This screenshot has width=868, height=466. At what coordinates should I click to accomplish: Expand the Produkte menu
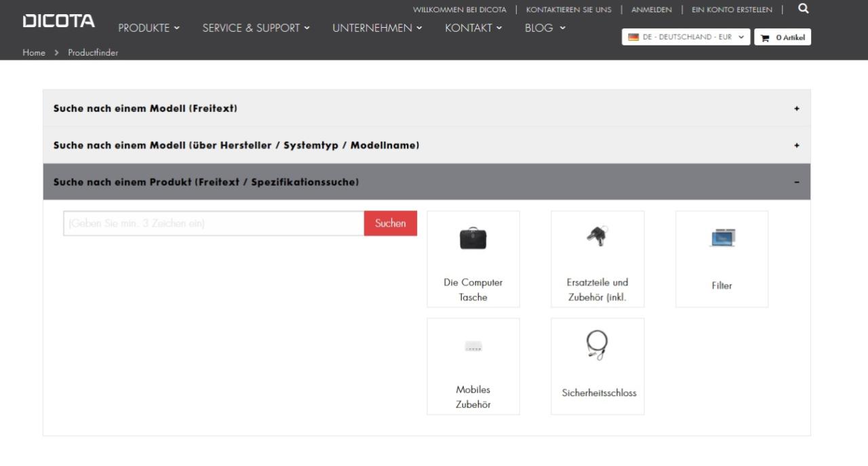click(149, 28)
